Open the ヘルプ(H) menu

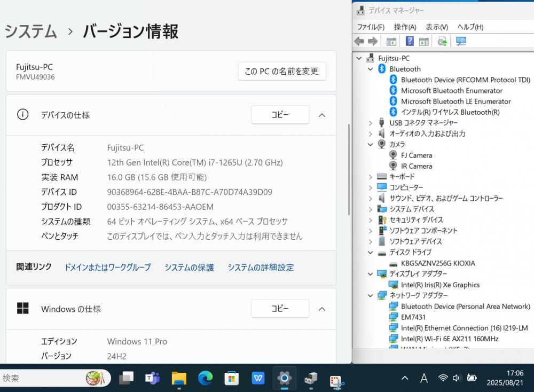470,27
